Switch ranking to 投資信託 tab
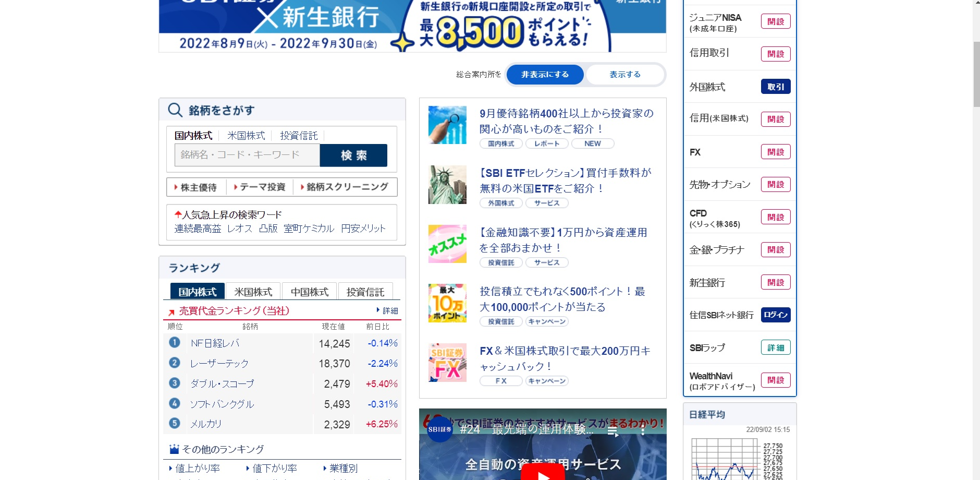The width and height of the screenshot is (980, 480). coord(365,292)
